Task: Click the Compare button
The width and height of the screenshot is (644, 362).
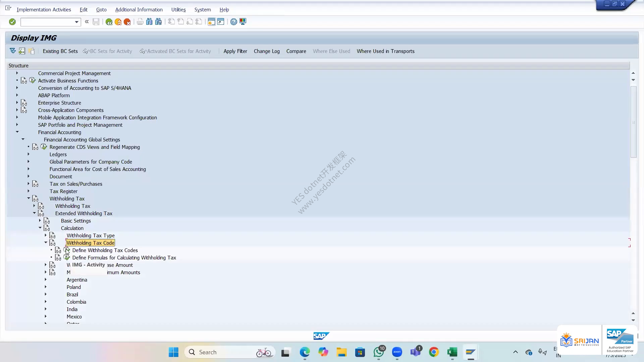Action: click(x=296, y=51)
